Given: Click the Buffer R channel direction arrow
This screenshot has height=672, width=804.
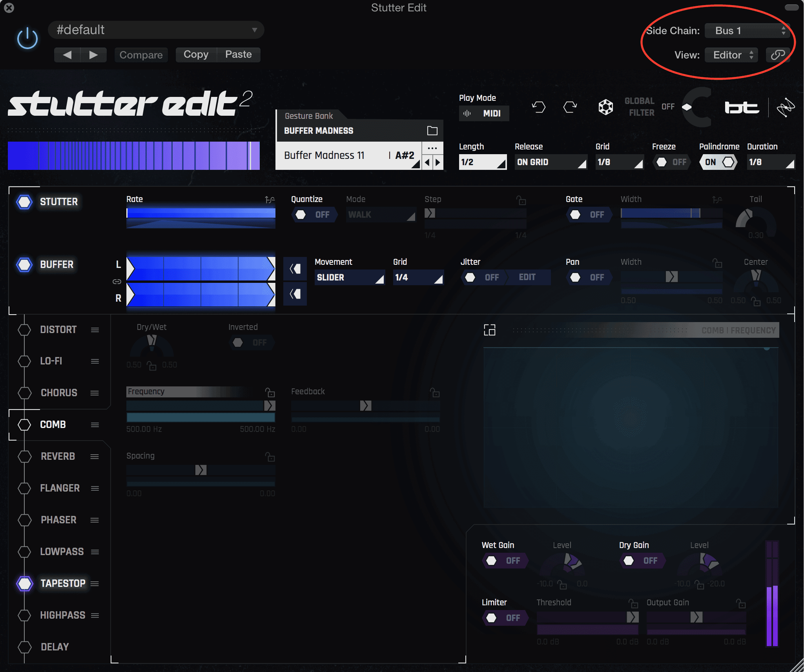Looking at the screenshot, I should coord(295,294).
